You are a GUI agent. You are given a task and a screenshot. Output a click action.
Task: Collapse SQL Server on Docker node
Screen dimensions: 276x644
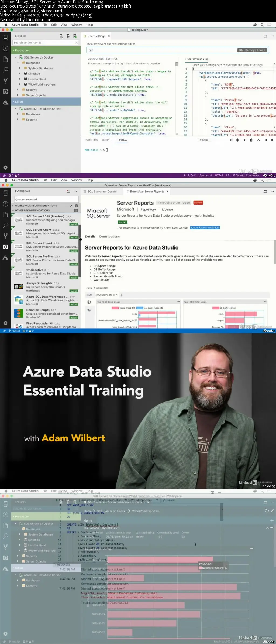tap(16, 57)
